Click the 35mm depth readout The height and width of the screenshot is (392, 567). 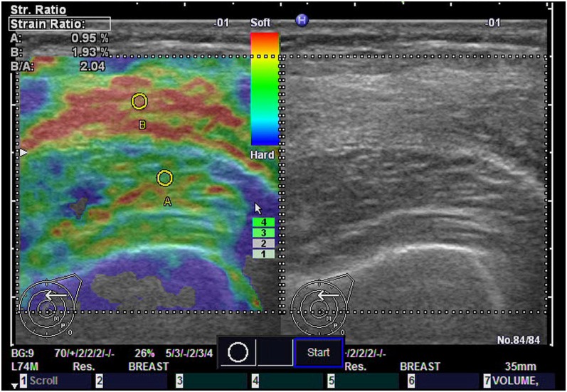click(x=520, y=366)
